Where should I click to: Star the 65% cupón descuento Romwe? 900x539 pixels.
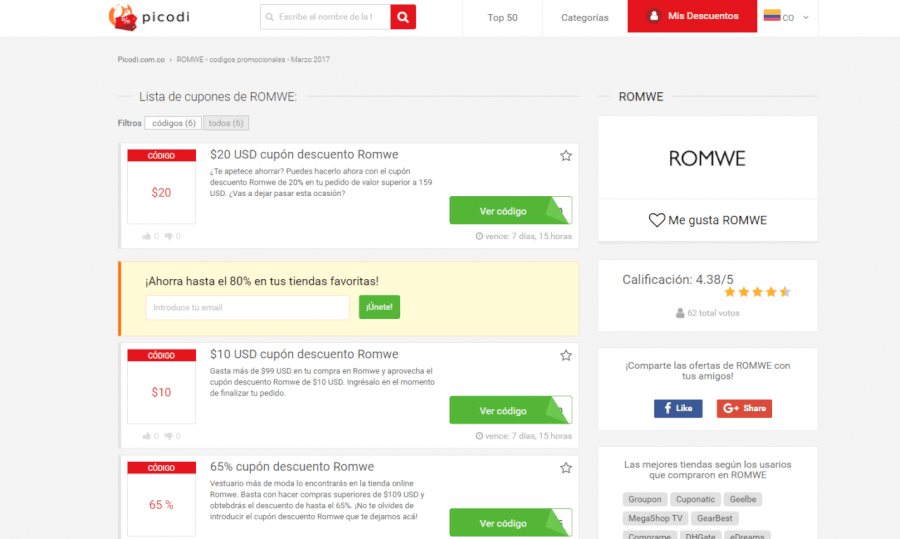566,467
